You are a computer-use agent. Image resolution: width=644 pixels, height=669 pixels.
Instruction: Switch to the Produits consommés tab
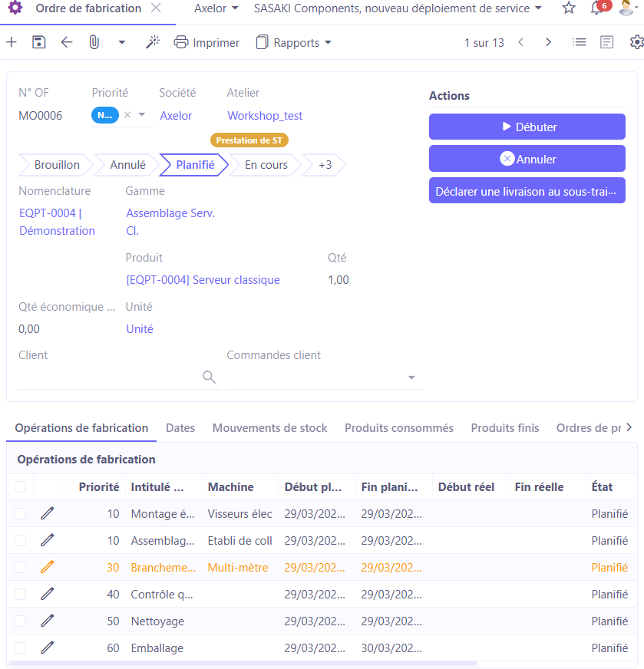click(398, 428)
